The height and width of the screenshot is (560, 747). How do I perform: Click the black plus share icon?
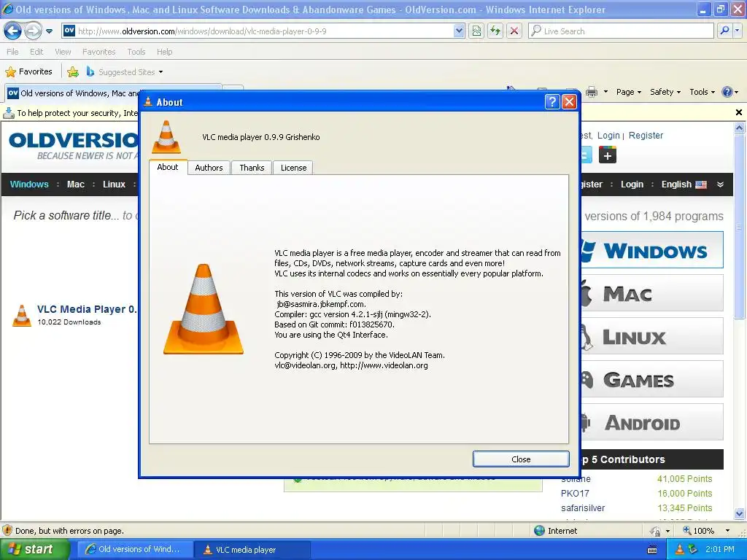point(608,155)
